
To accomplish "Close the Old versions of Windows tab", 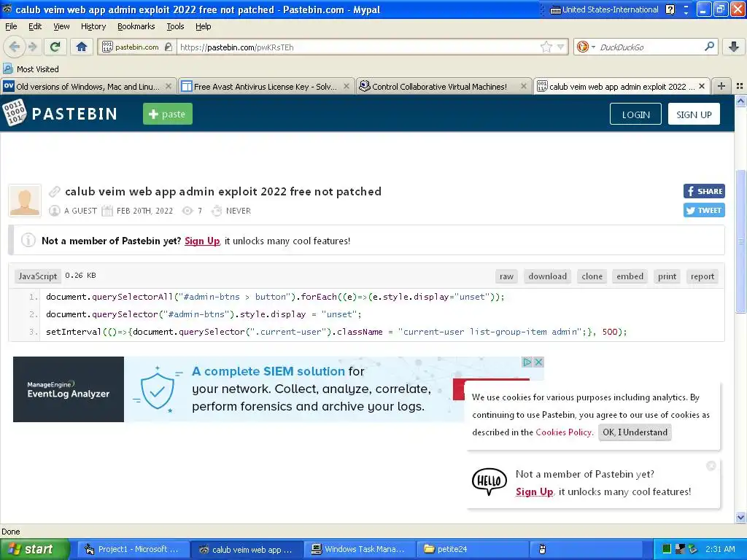I will click(x=169, y=86).
